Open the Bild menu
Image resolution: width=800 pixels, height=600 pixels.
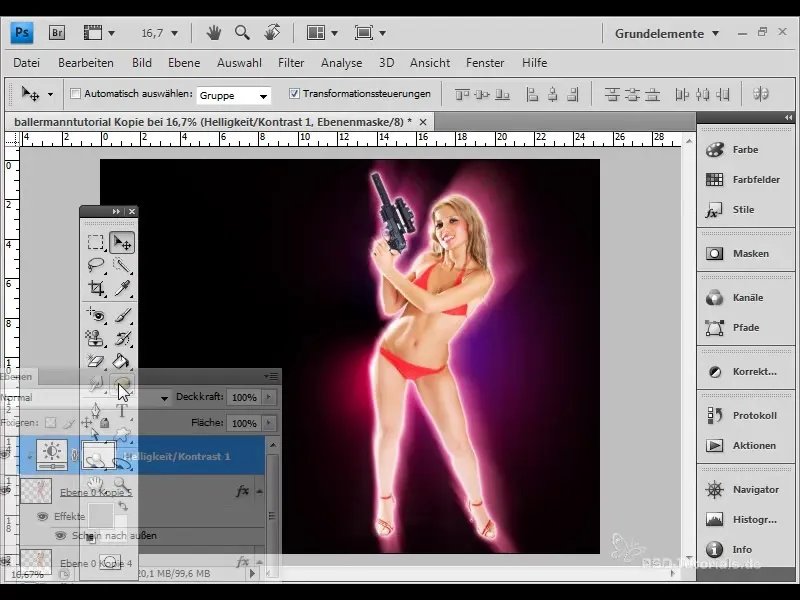[142, 63]
